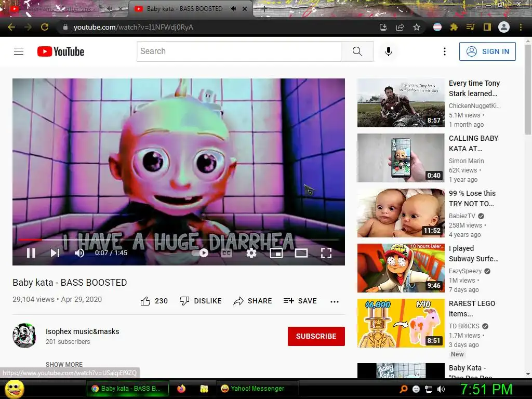Viewport: 532px width, 399px height.
Task: Switch to theater mode
Action: pyautogui.click(x=301, y=253)
